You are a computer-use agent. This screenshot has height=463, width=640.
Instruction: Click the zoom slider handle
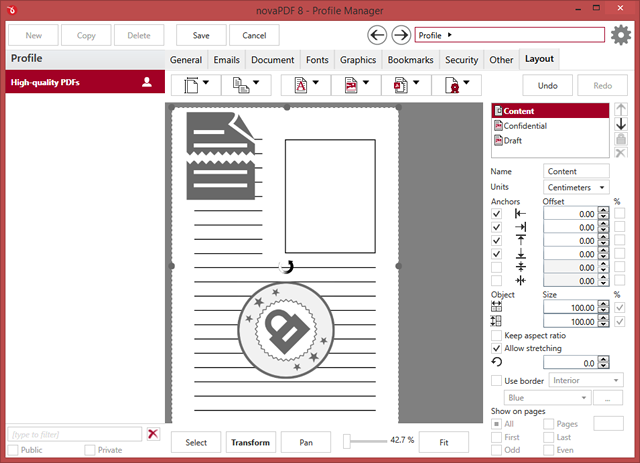347,441
